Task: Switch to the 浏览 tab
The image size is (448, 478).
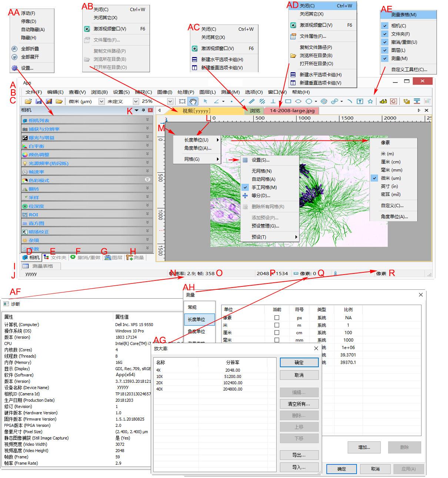Action: pos(255,111)
